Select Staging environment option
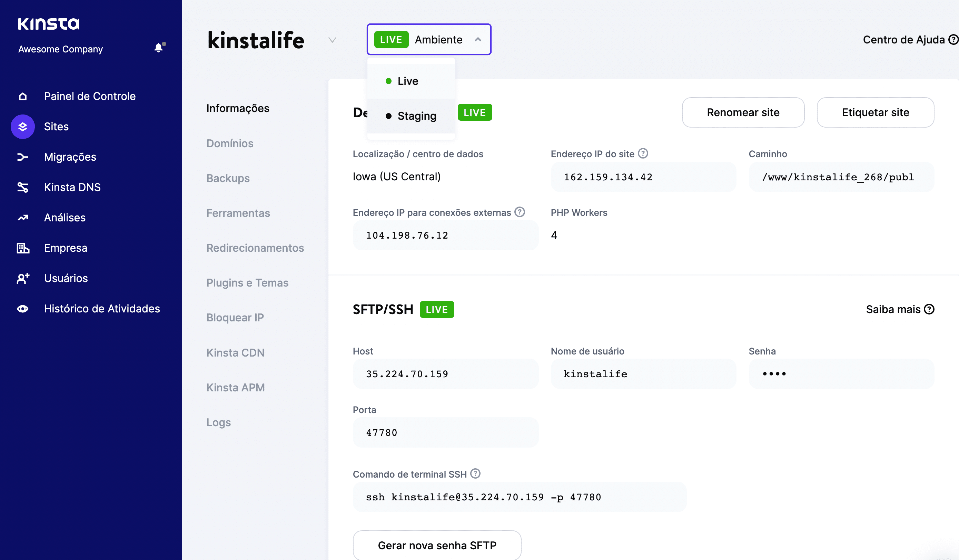Viewport: 959px width, 560px height. [417, 115]
